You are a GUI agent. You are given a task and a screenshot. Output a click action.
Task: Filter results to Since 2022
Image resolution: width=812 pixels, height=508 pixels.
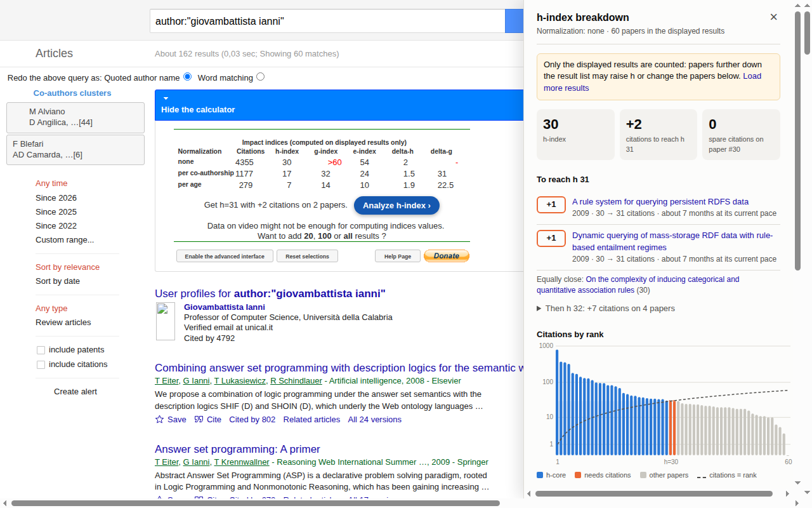coord(56,226)
